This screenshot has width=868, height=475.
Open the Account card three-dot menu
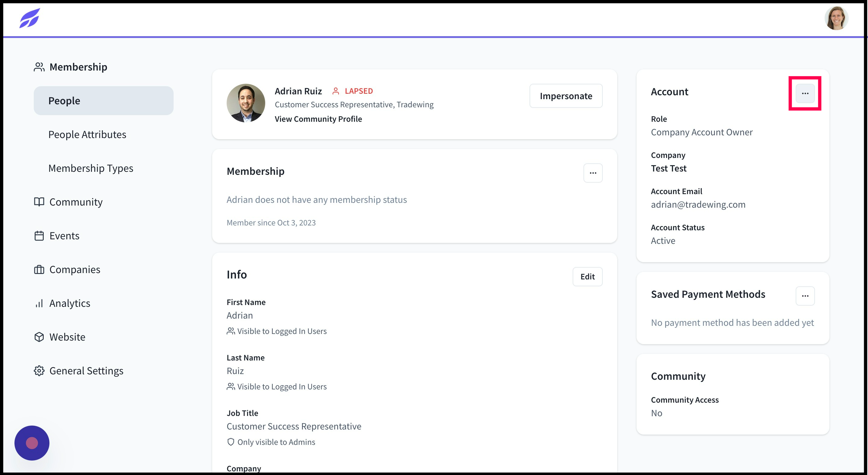click(x=805, y=93)
